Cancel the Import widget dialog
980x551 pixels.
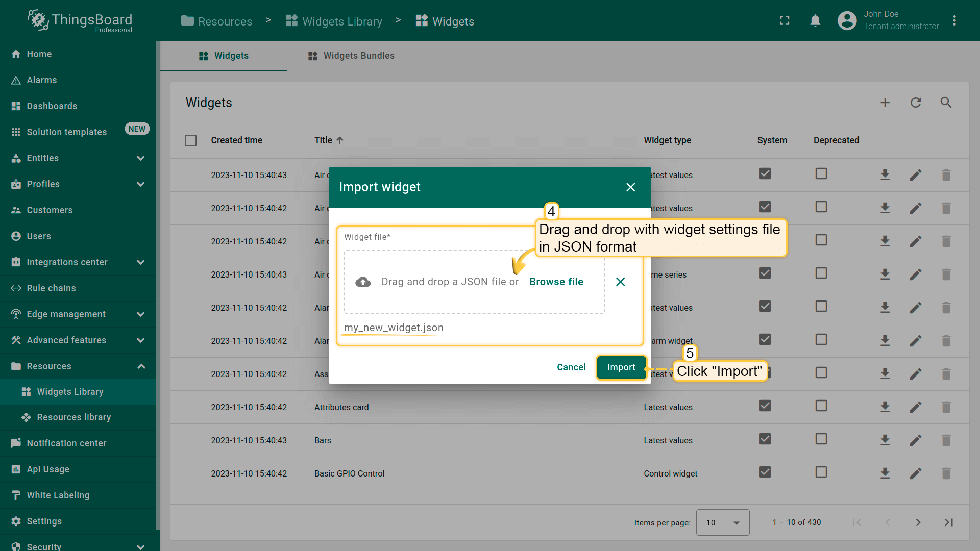pyautogui.click(x=571, y=367)
